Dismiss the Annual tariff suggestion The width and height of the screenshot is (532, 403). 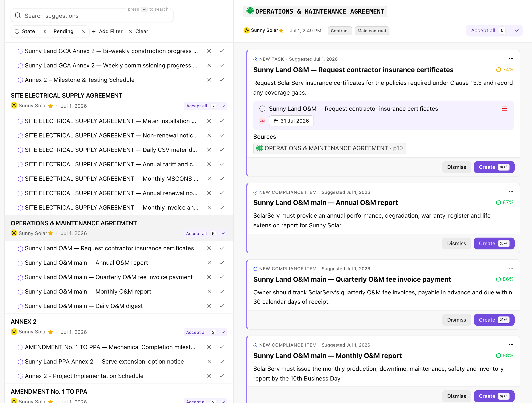(x=209, y=164)
